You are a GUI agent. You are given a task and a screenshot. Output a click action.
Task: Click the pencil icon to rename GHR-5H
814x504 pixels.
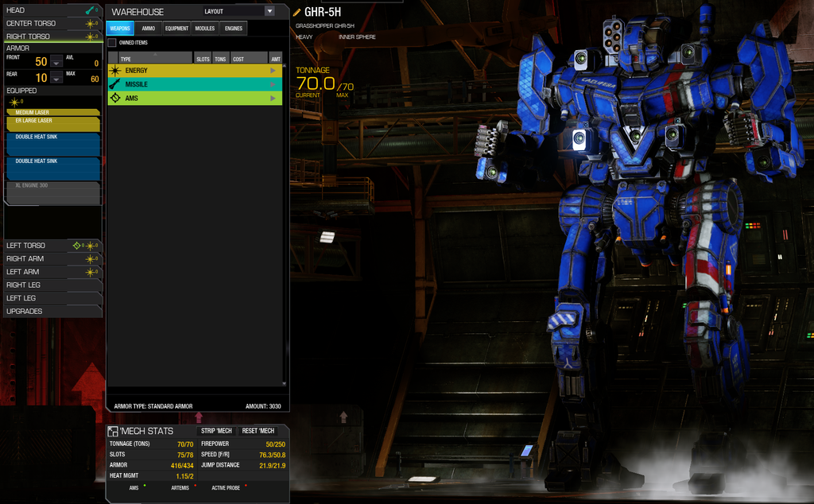coord(297,12)
